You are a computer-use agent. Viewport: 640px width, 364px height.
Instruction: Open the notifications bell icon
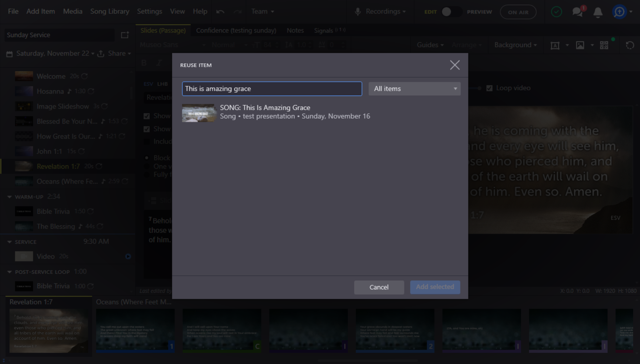[598, 12]
